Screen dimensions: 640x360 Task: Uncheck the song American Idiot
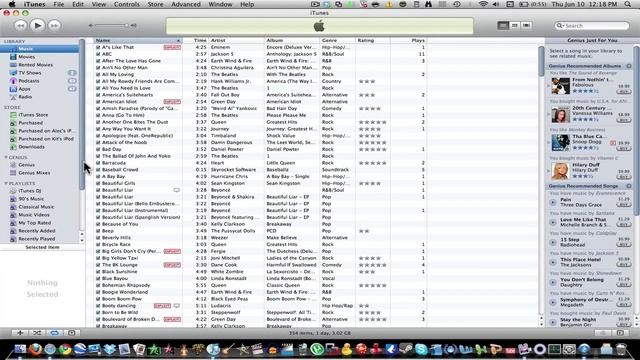point(98,102)
